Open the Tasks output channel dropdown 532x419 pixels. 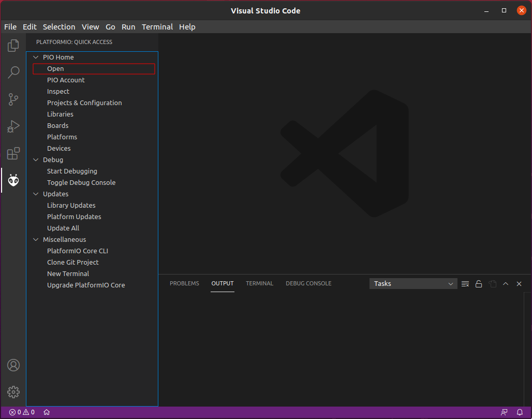(413, 283)
